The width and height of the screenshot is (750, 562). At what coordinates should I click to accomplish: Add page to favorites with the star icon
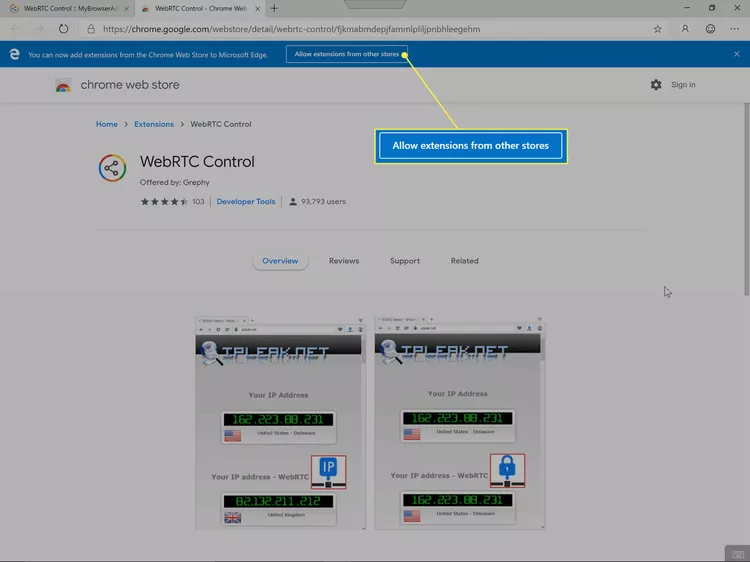(x=657, y=29)
